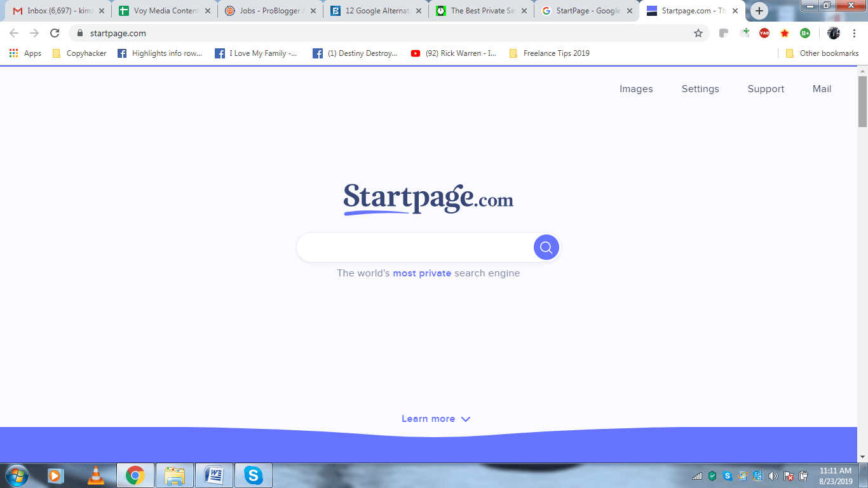The width and height of the screenshot is (868, 488).
Task: Open Chrome profile avatar
Action: [x=834, y=33]
